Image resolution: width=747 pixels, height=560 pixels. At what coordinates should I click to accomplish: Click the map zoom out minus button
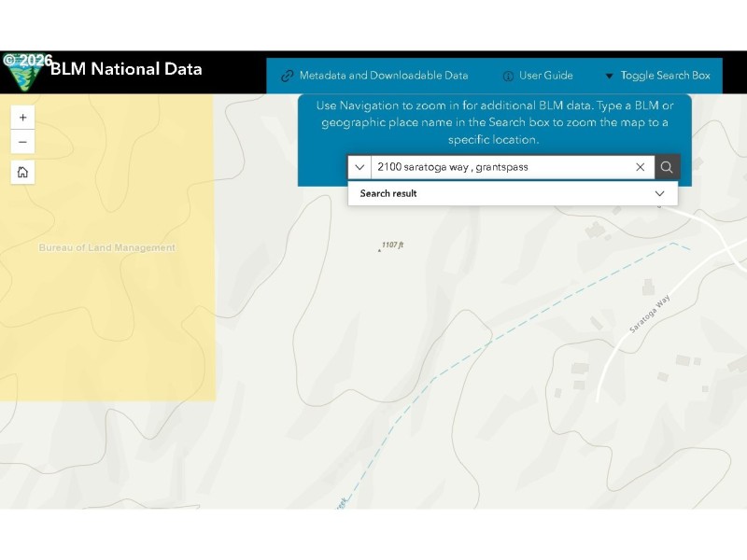[x=22, y=142]
